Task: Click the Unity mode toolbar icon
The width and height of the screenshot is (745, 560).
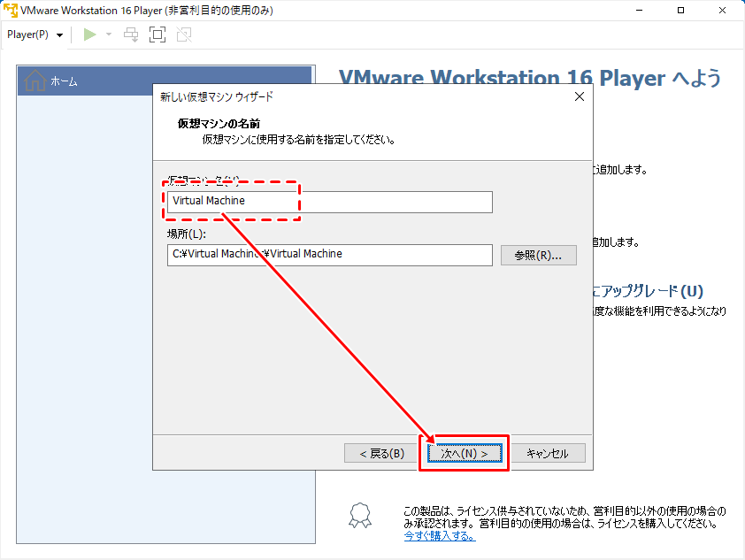Action: (183, 35)
